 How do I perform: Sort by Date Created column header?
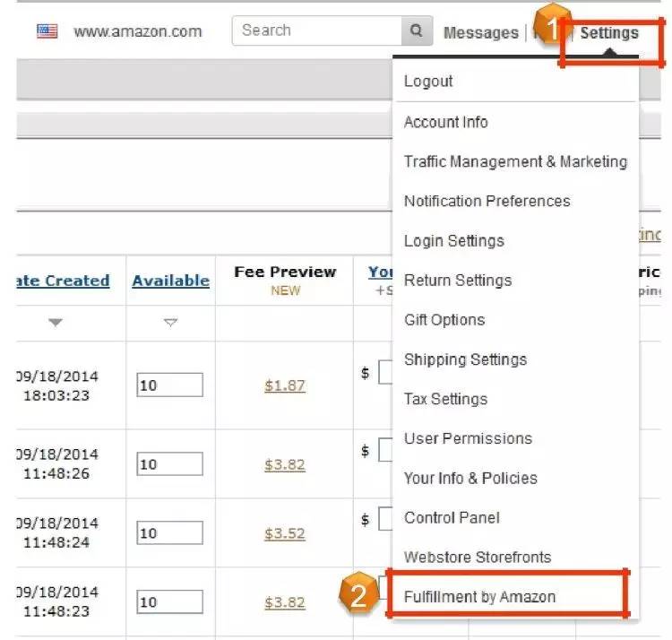[63, 281]
